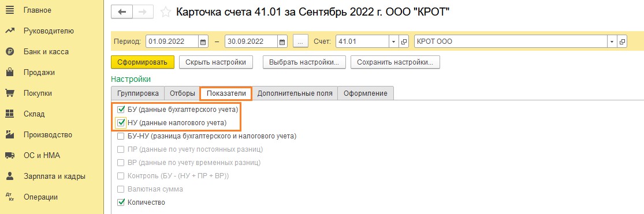Go forward with the right arrow button

pos(143,12)
